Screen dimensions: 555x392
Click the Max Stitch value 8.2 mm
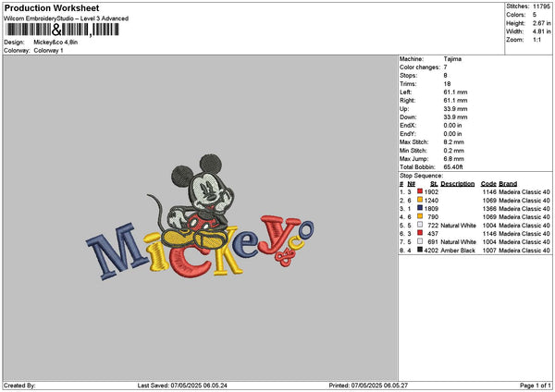click(454, 142)
